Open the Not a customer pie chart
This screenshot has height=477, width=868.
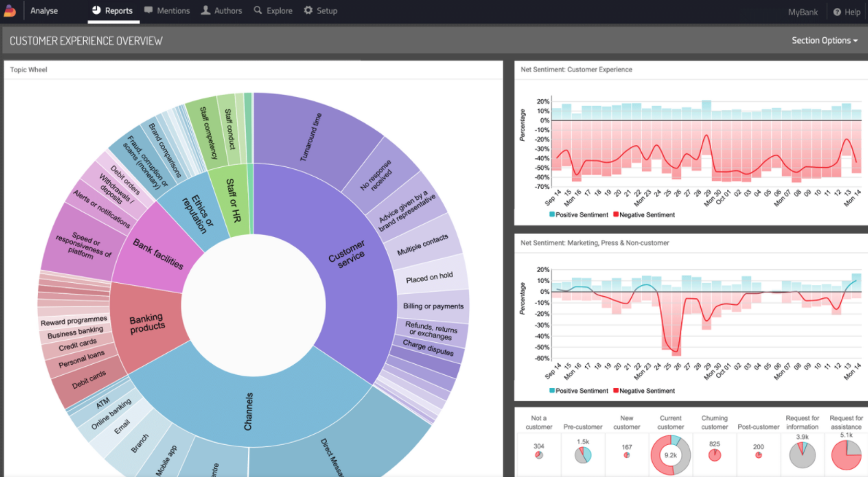538,455
